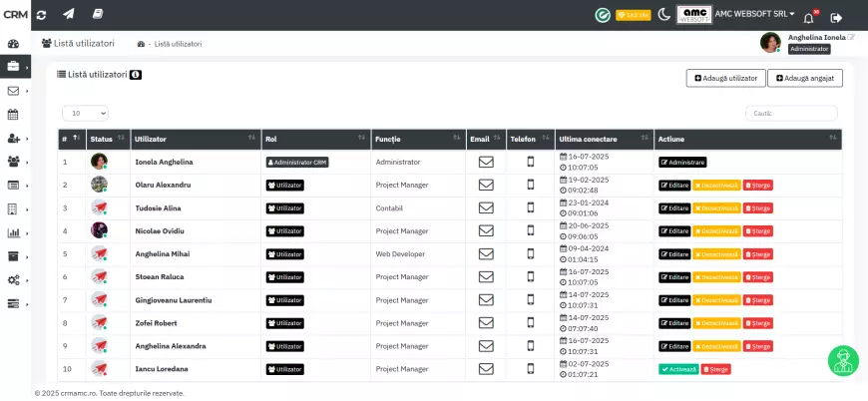868x401 pixels.
Task: Sort the table by Ultima conectare column
Action: pos(602,139)
